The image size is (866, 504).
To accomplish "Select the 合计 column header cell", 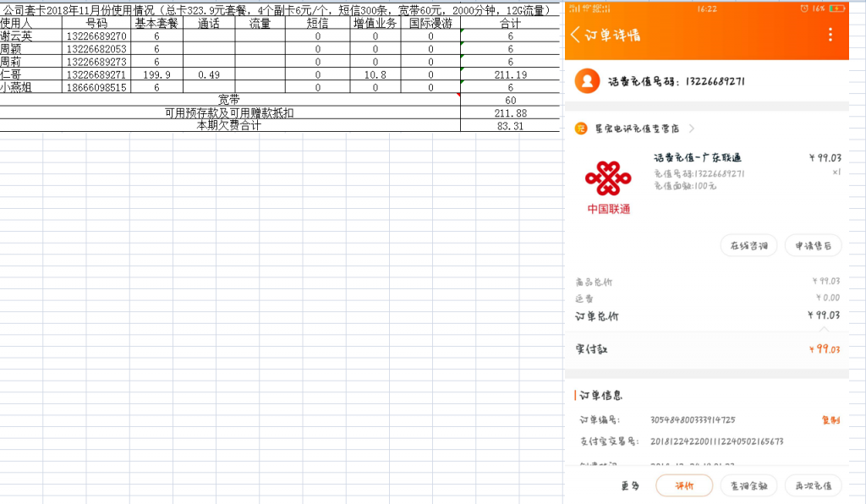I will coord(510,24).
